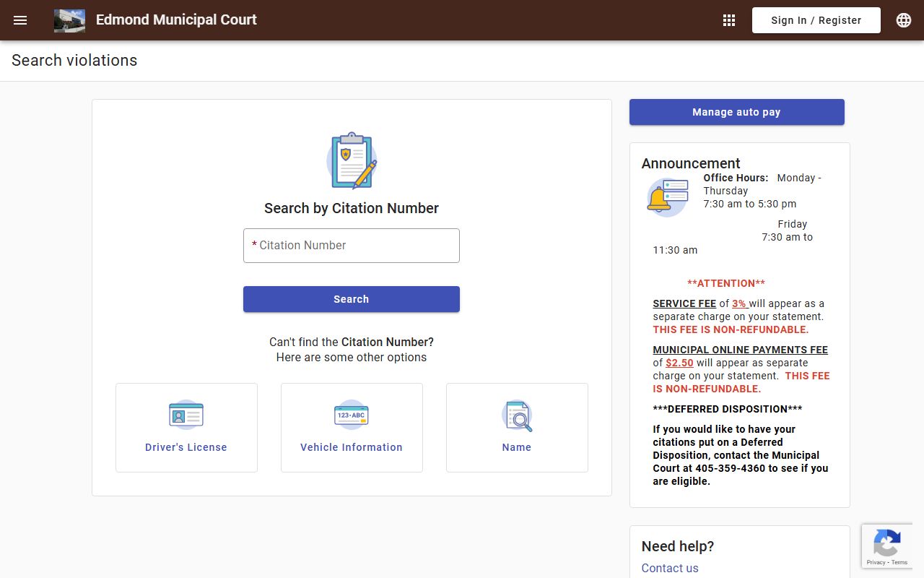Screen dimensions: 924x578
Task: Open the language globe icon
Action: pos(904,20)
